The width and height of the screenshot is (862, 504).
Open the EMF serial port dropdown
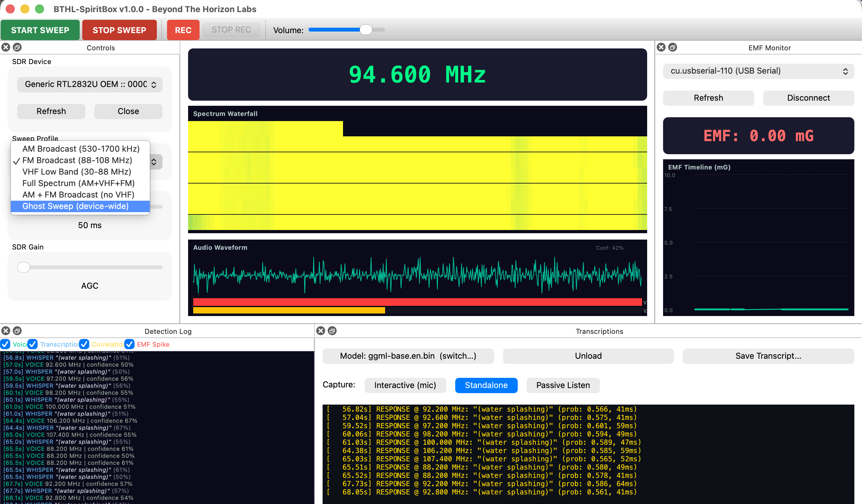[758, 71]
